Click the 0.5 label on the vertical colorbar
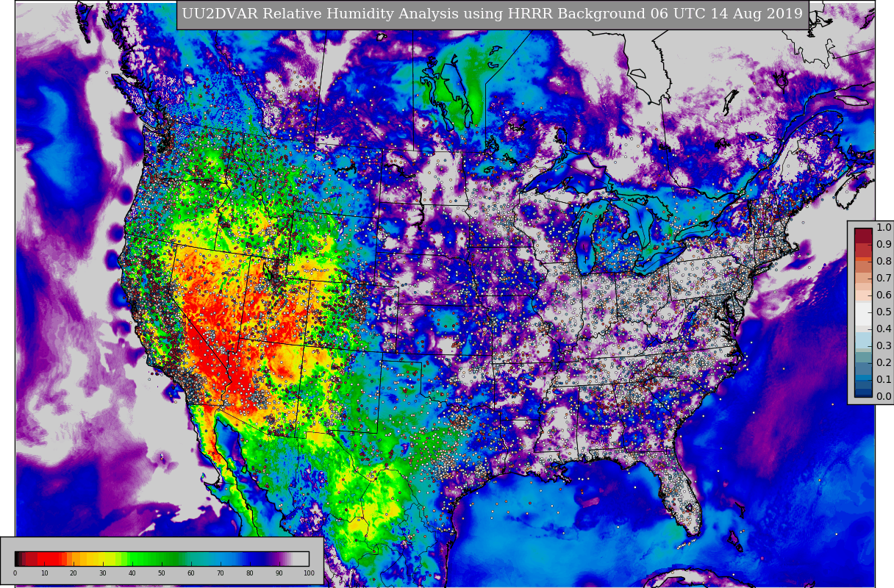This screenshot has width=894, height=588. [884, 312]
